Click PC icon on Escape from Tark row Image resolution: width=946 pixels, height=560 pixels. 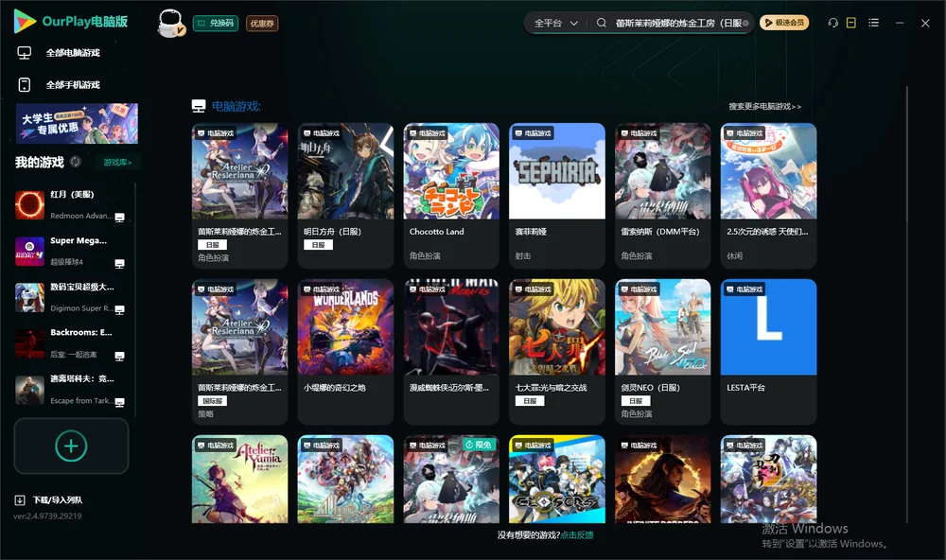click(119, 403)
